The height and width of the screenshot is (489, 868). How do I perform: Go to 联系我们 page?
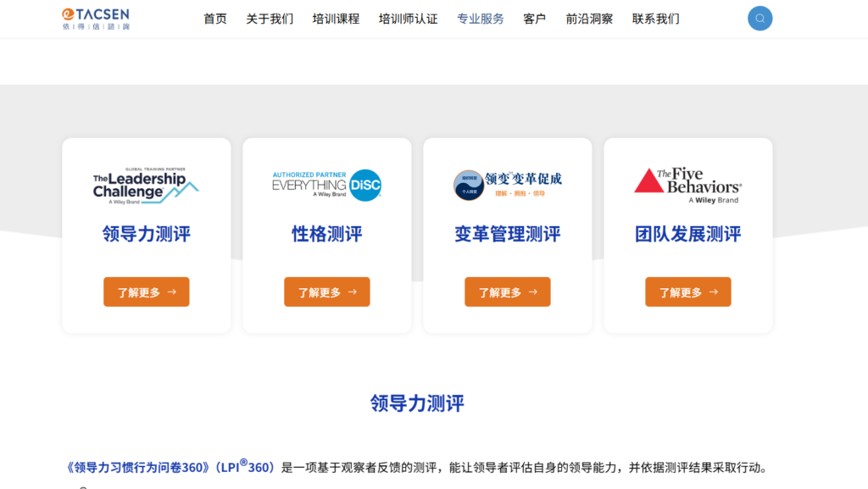tap(655, 19)
